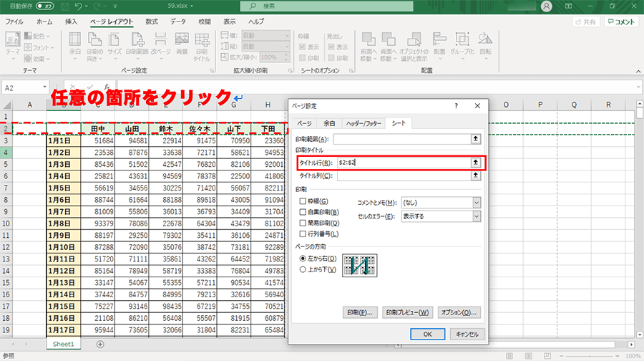The image size is (644, 361).
Task: Open the 数式 ribbon tab
Action: [152, 21]
